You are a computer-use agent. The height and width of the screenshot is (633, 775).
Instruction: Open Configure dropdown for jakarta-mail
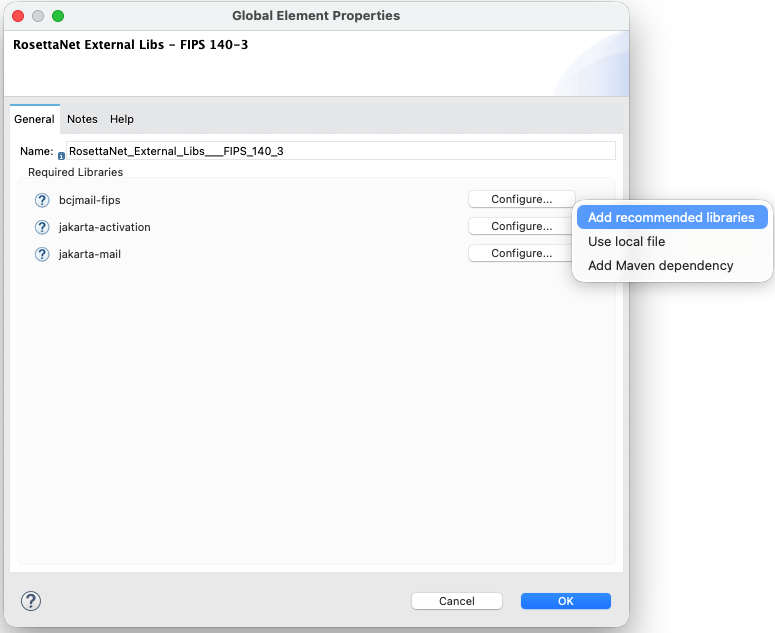pyautogui.click(x=521, y=253)
